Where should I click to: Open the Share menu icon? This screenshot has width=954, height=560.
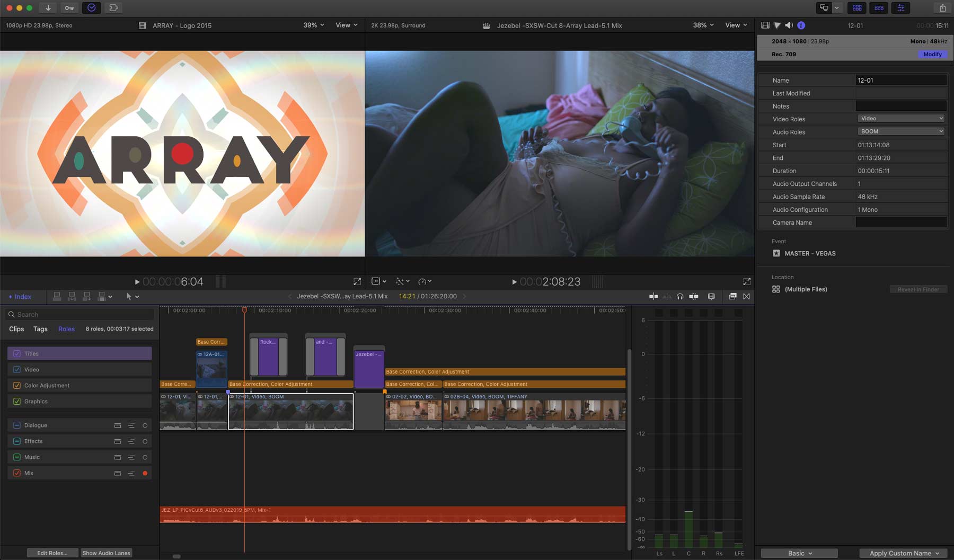942,8
